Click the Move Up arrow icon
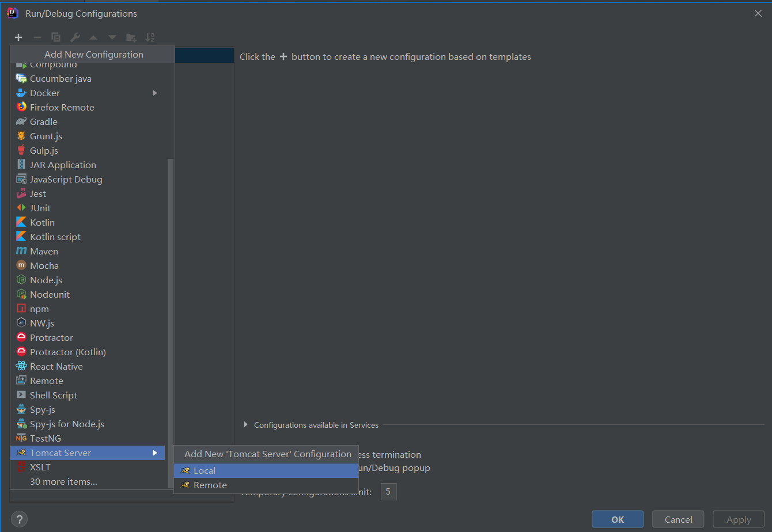 (x=93, y=37)
